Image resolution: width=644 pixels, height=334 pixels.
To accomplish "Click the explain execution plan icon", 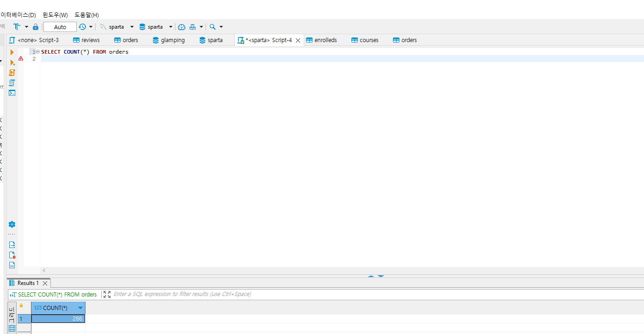I will (12, 83).
